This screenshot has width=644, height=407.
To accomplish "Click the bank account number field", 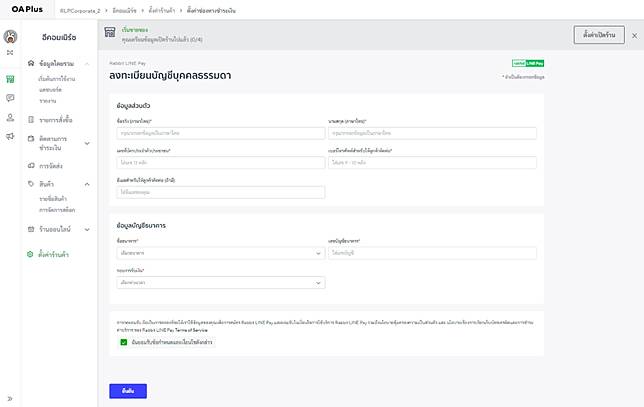I will (432, 254).
